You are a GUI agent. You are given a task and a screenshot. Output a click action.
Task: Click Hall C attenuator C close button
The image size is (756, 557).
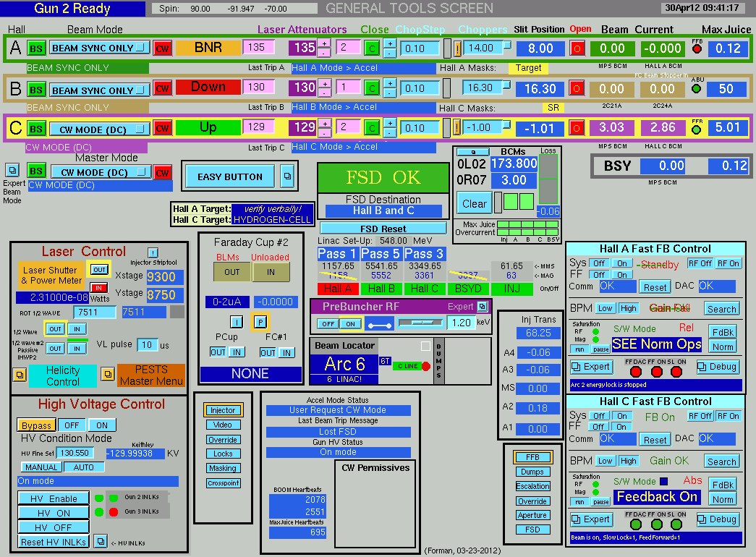(372, 128)
